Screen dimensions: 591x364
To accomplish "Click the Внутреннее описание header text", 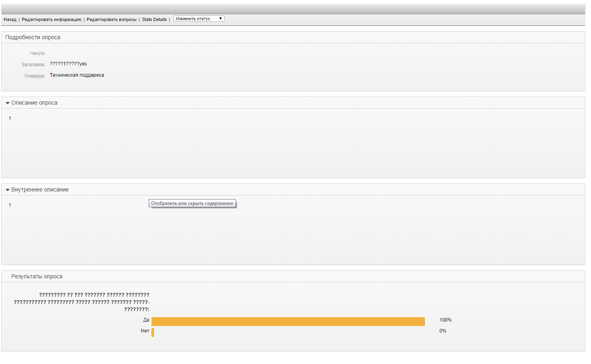I will coord(40,189).
